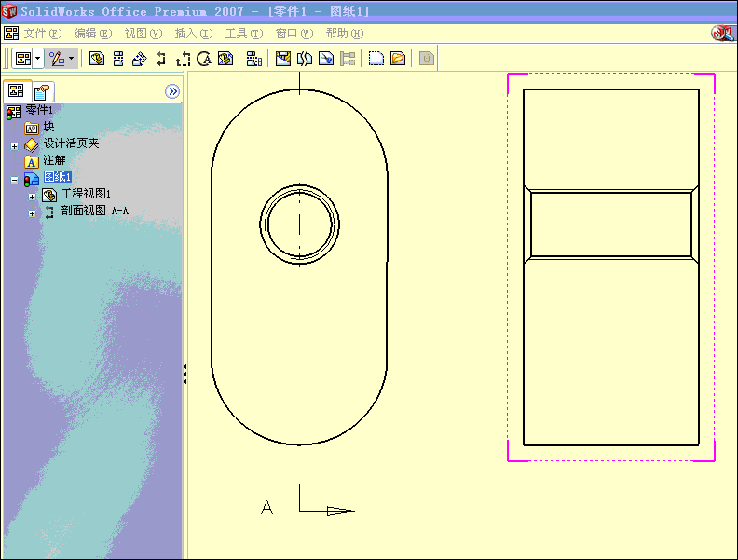The height and width of the screenshot is (560, 738).
Task: Click the panel splitter collapse handle
Action: pyautogui.click(x=185, y=375)
